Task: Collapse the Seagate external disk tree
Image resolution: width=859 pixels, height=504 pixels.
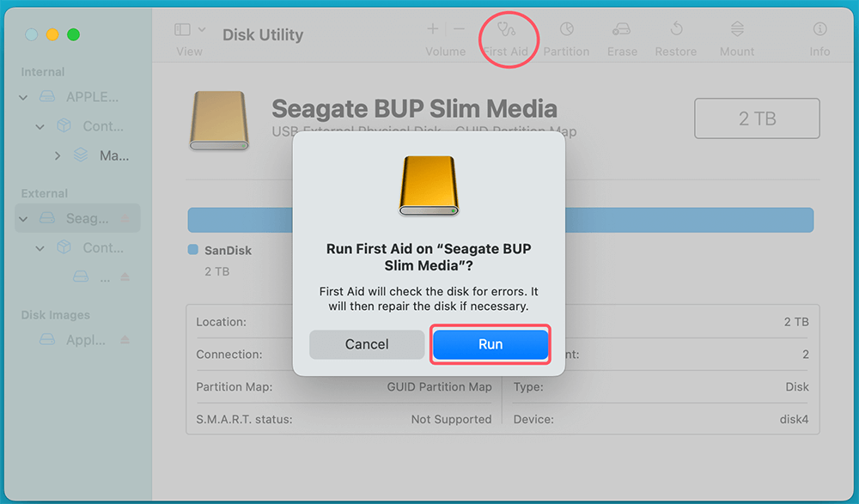Action: (x=24, y=219)
